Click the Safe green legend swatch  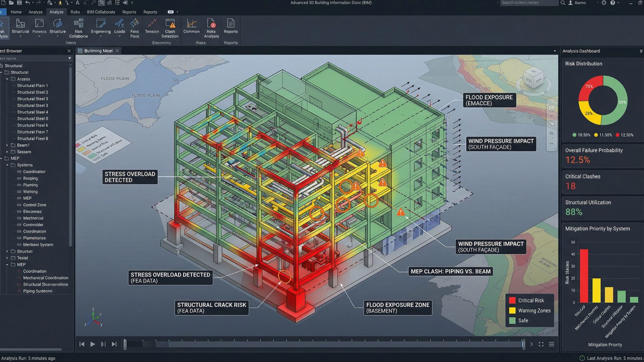click(512, 320)
